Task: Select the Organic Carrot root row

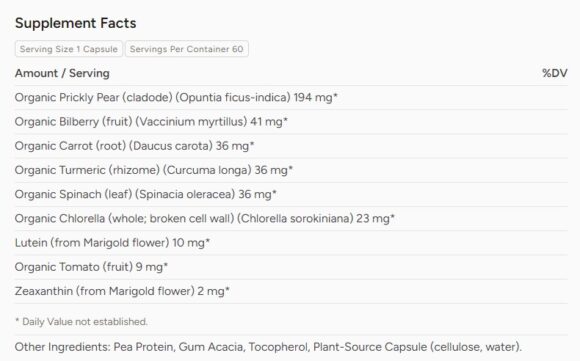Action: 291,146
